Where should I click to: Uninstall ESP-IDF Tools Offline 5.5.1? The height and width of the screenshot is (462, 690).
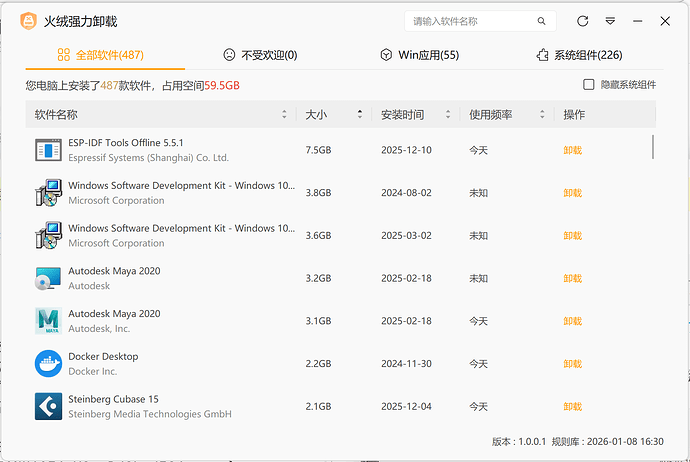click(573, 150)
